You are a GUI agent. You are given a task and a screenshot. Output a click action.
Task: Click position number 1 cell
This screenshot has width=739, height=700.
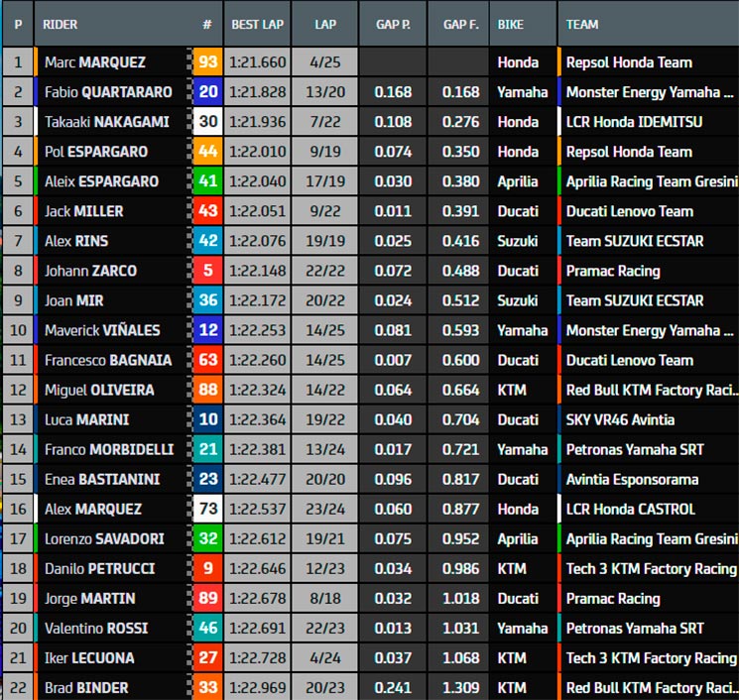(x=18, y=61)
